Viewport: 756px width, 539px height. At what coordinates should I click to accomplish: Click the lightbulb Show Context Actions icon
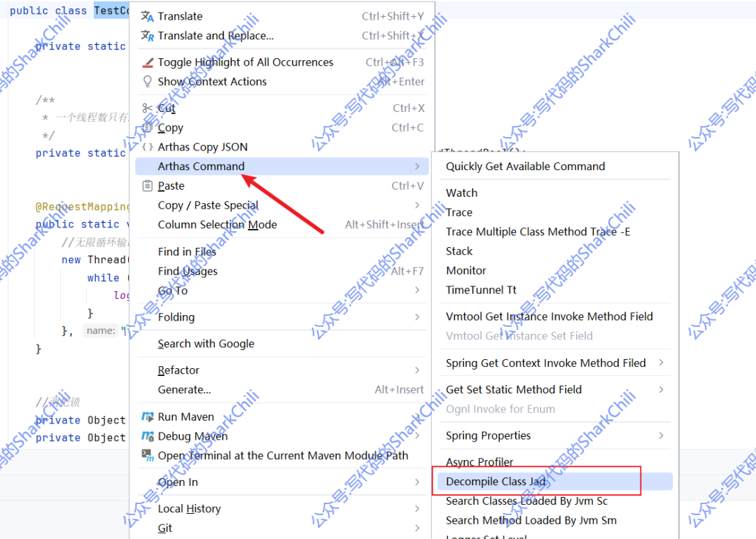(148, 81)
